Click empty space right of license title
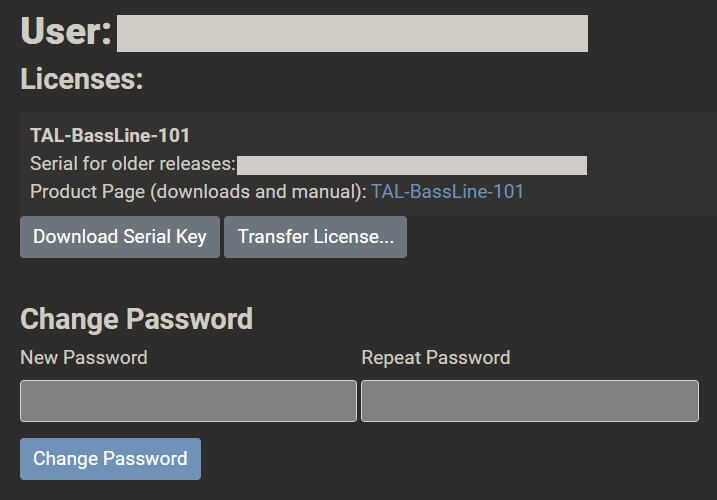717x500 pixels. click(x=450, y=135)
